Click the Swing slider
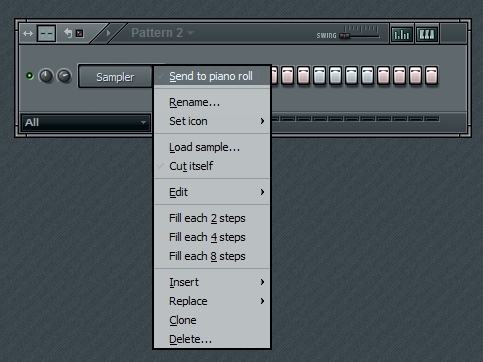Viewport: 483px width, 362px height. point(359,36)
